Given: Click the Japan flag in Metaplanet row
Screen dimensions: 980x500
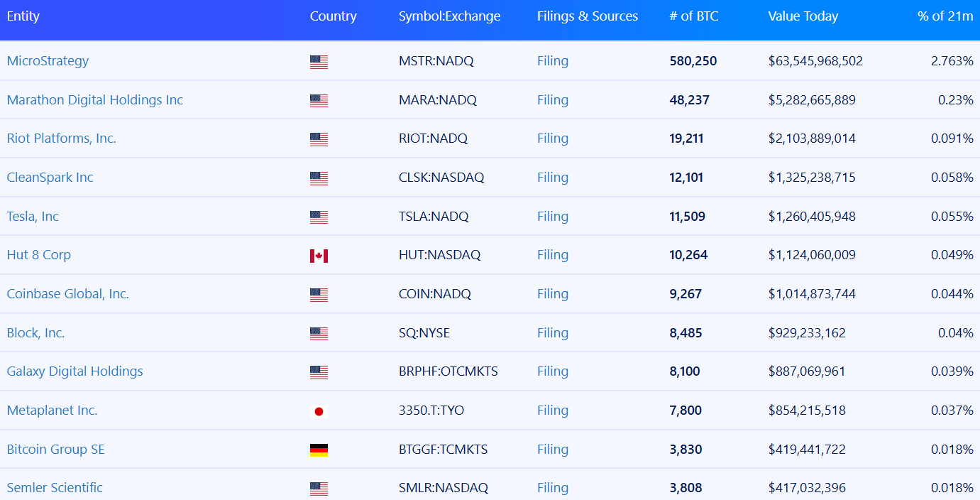Looking at the screenshot, I should 319,411.
